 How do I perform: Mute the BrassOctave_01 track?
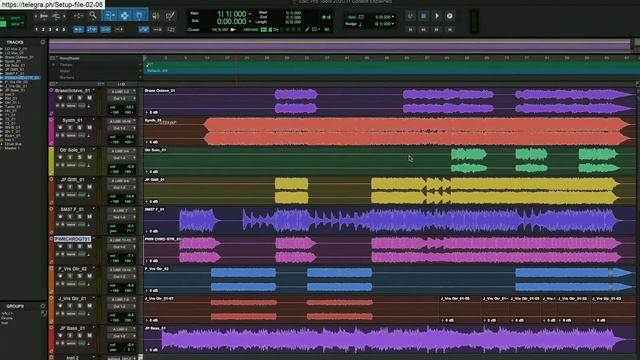point(89,98)
